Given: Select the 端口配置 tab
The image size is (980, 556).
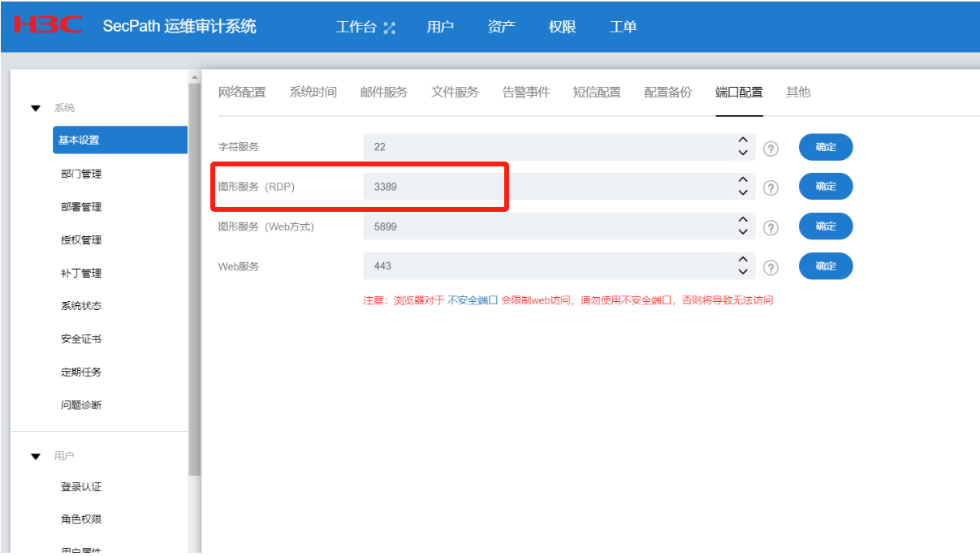Looking at the screenshot, I should click(x=739, y=93).
